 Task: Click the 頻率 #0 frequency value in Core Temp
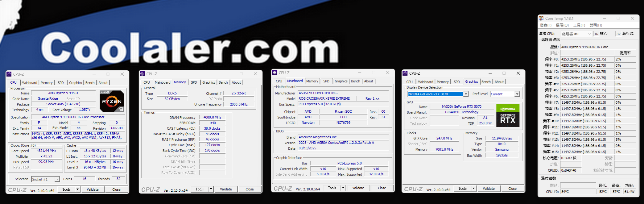587,59
